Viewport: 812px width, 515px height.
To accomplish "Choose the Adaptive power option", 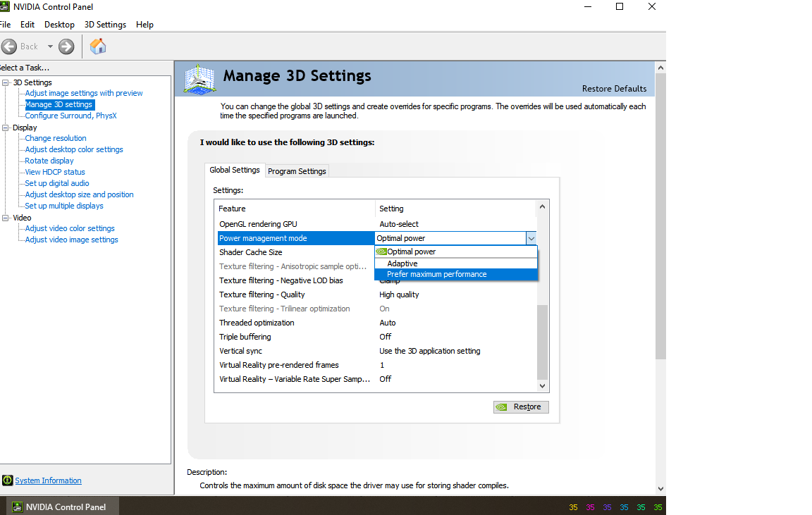I will pyautogui.click(x=402, y=263).
